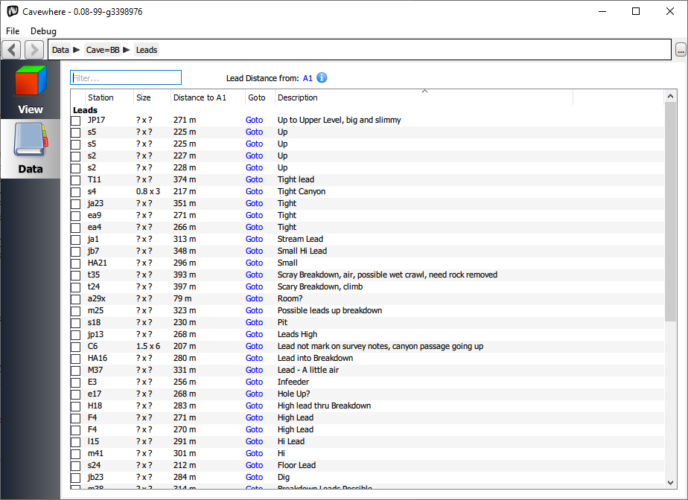688x500 pixels.
Task: Click Goto link for station a29x
Action: pyautogui.click(x=255, y=298)
